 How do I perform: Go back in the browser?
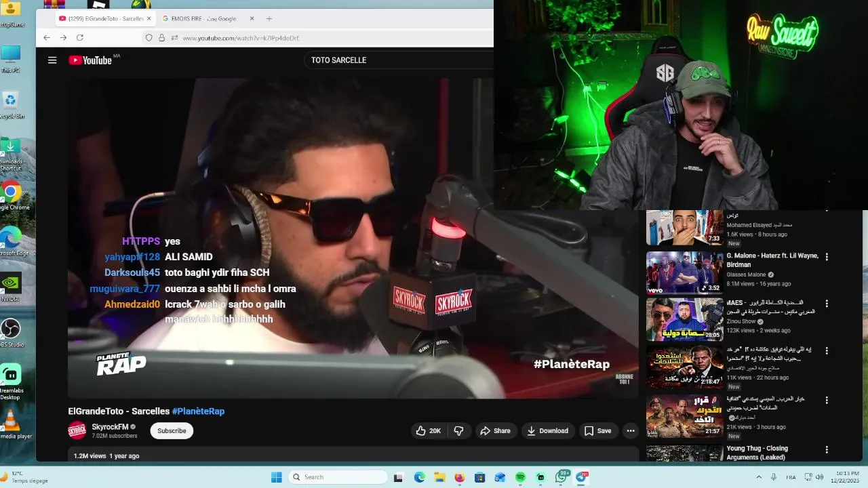click(x=46, y=38)
